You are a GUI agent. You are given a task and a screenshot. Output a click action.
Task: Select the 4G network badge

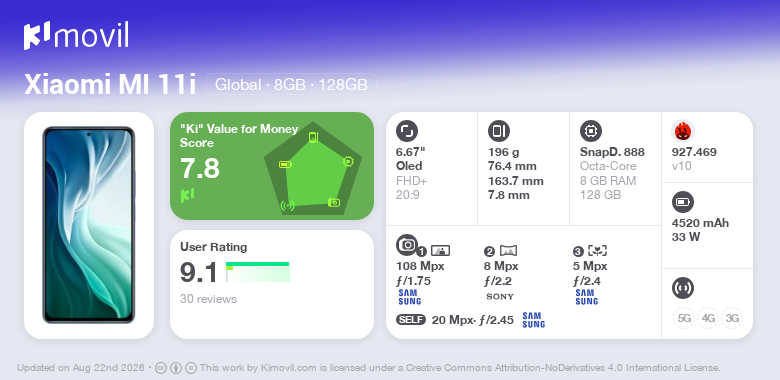[708, 318]
